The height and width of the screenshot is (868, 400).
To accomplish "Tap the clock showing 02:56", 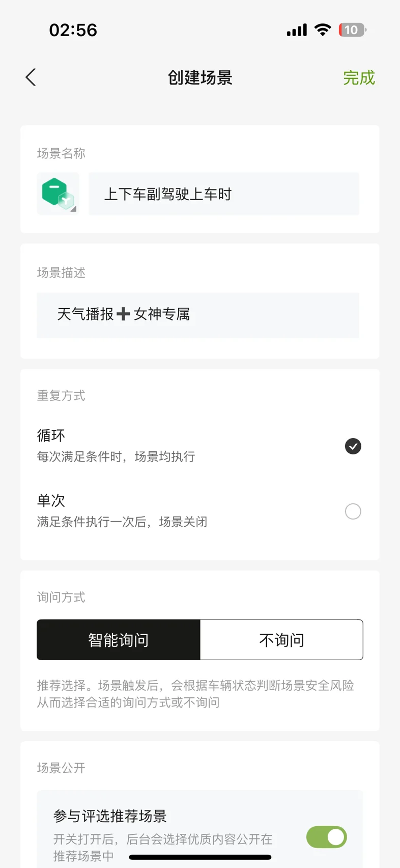I will pyautogui.click(x=73, y=30).
